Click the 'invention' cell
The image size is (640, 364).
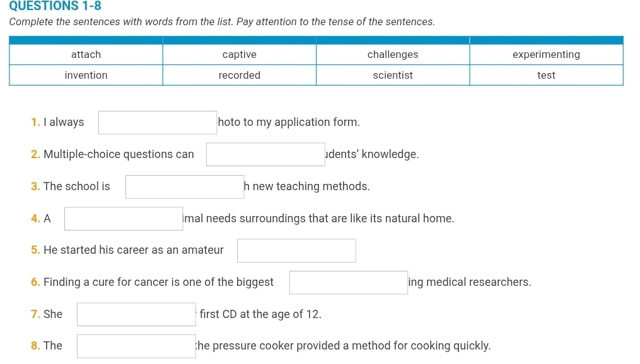[86, 76]
